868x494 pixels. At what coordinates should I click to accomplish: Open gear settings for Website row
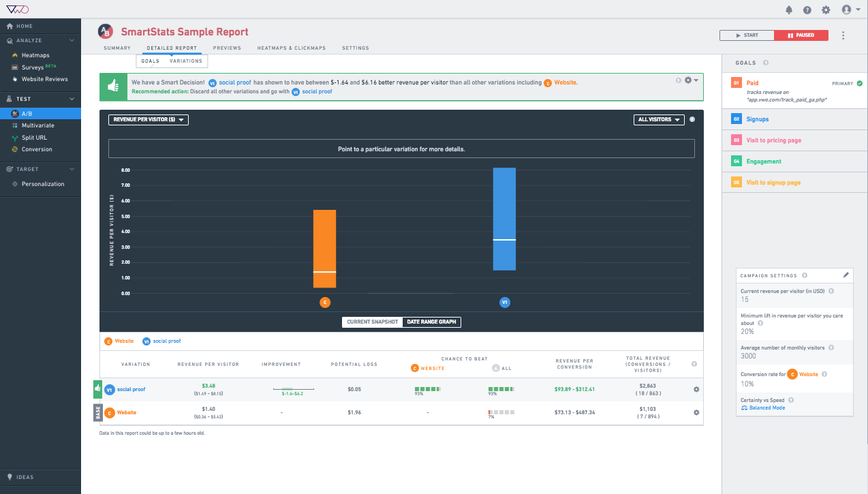tap(696, 412)
